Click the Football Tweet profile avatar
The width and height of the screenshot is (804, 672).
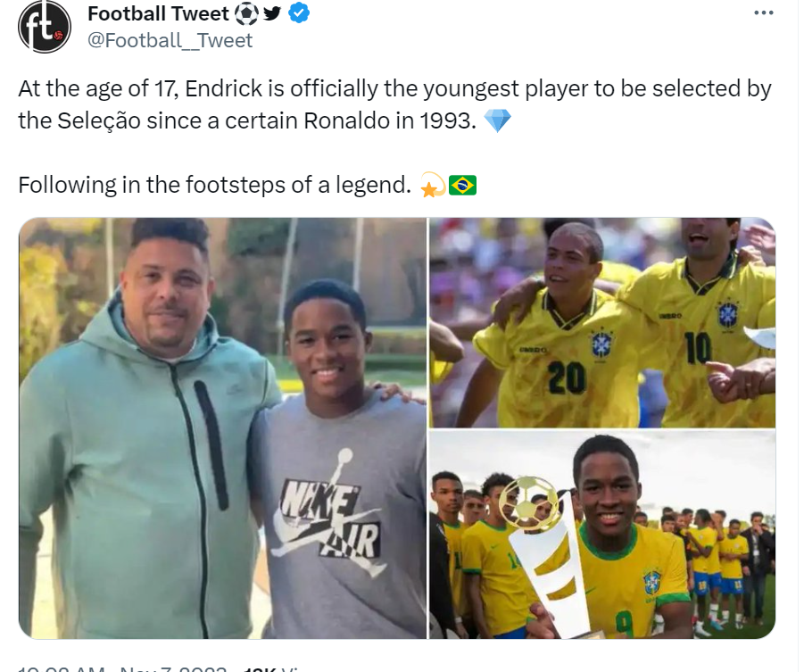tap(44, 27)
